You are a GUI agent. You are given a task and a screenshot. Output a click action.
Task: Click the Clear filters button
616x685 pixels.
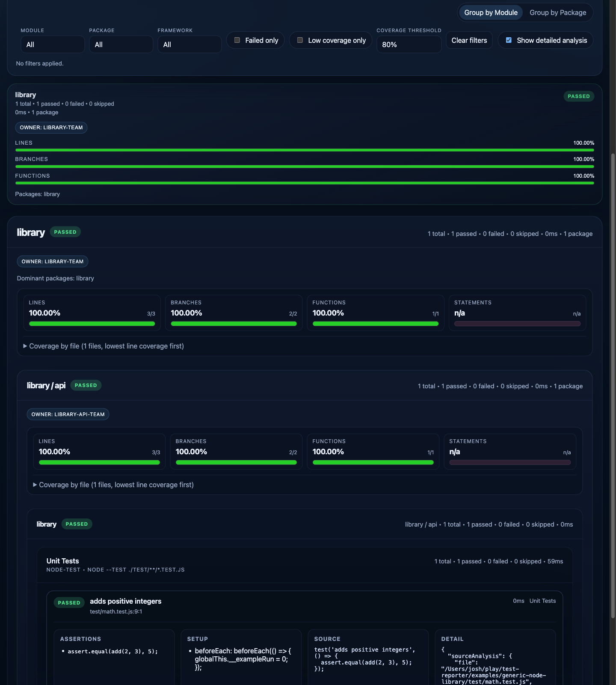469,40
